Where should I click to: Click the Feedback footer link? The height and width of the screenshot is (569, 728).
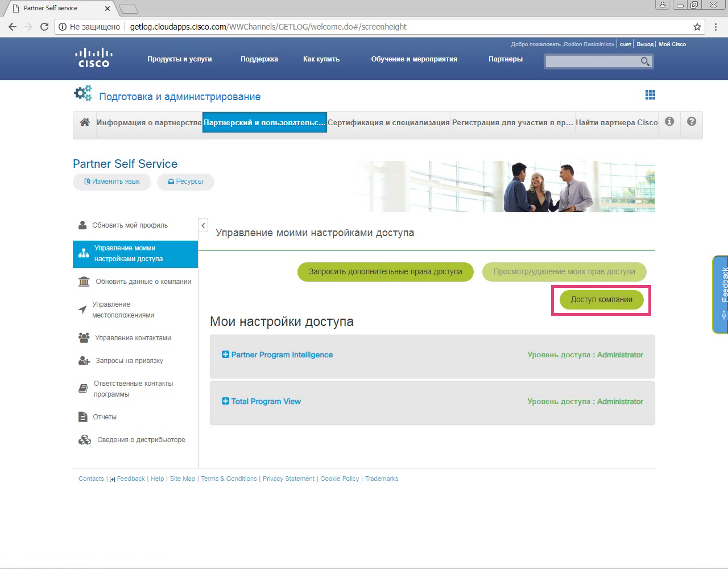(131, 479)
